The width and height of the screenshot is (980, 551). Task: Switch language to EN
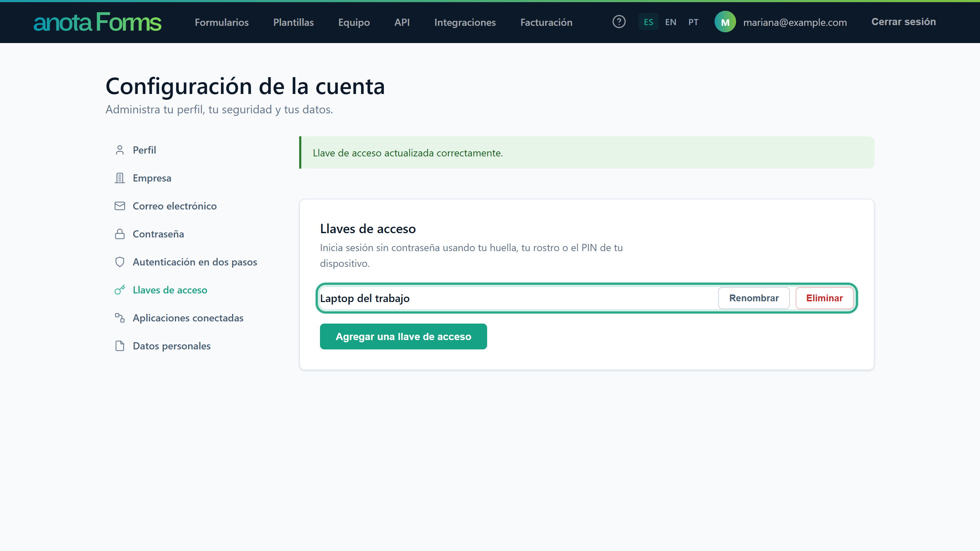[x=670, y=22]
